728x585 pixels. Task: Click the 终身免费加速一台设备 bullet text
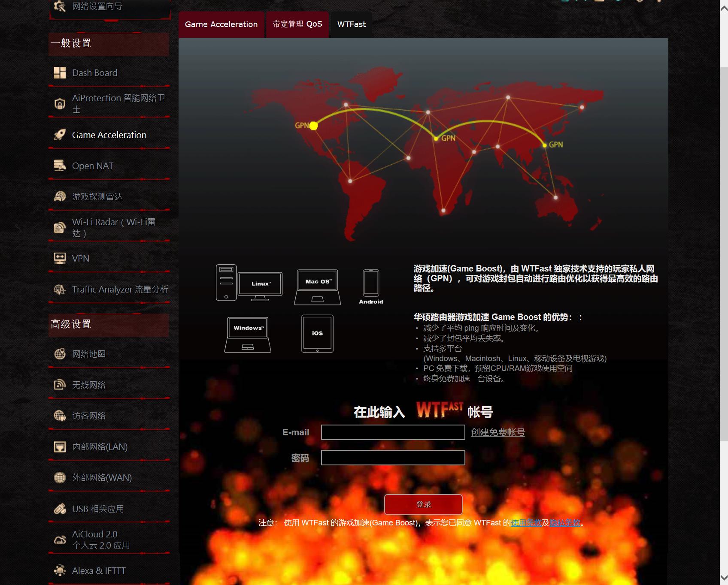464,379
